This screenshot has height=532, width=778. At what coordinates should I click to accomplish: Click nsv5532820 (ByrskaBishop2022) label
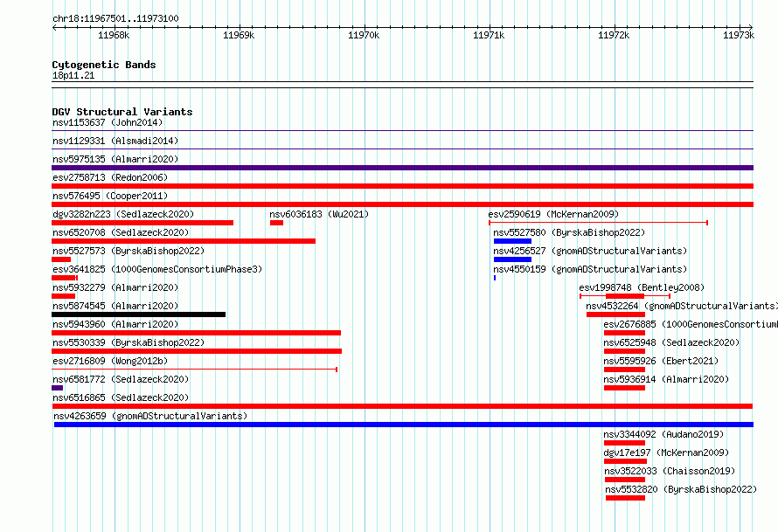pyautogui.click(x=681, y=489)
